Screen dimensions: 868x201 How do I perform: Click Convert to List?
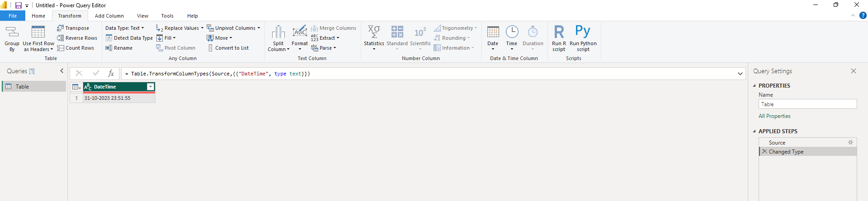tap(228, 48)
